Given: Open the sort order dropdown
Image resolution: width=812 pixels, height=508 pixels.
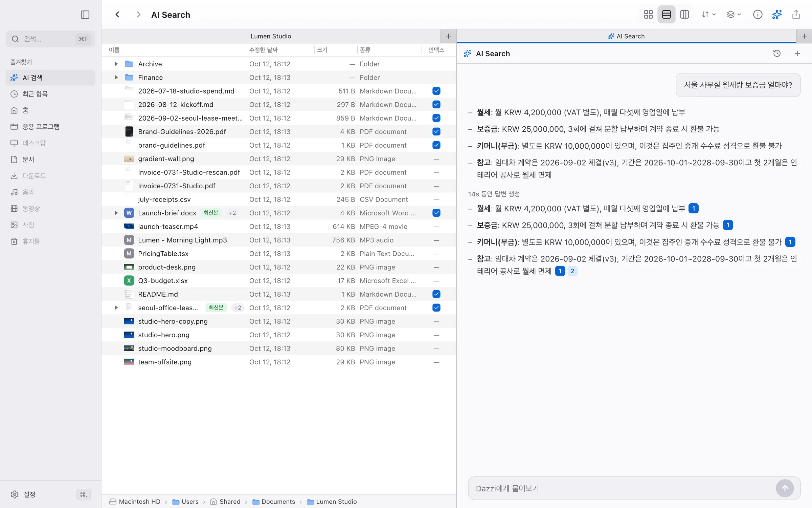Looking at the screenshot, I should tap(708, 15).
